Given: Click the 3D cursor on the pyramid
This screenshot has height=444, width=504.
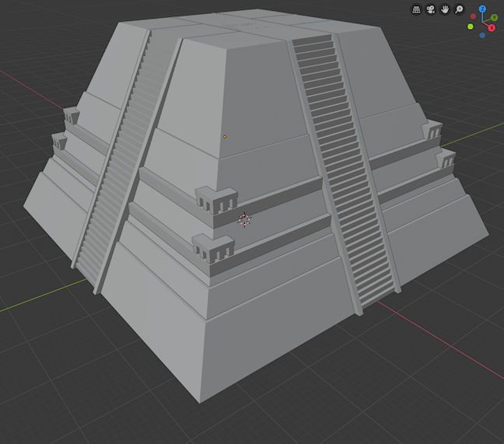Looking at the screenshot, I should (x=244, y=220).
